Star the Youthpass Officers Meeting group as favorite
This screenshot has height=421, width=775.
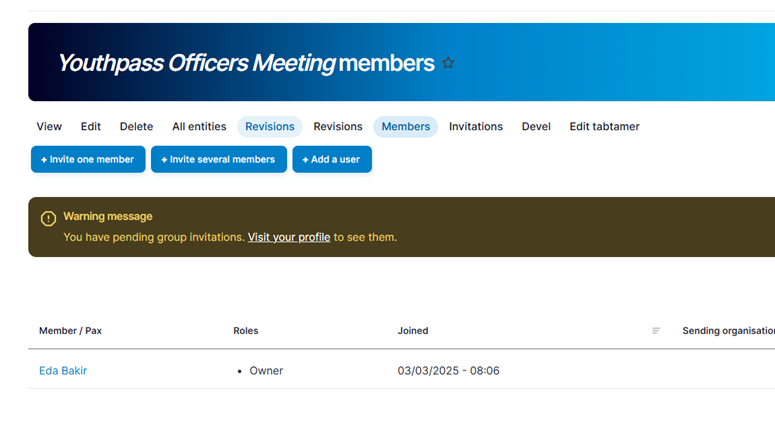point(448,63)
